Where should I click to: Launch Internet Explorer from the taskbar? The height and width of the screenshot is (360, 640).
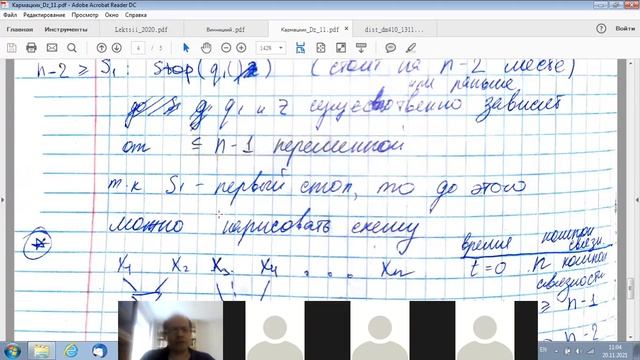[x=71, y=351]
